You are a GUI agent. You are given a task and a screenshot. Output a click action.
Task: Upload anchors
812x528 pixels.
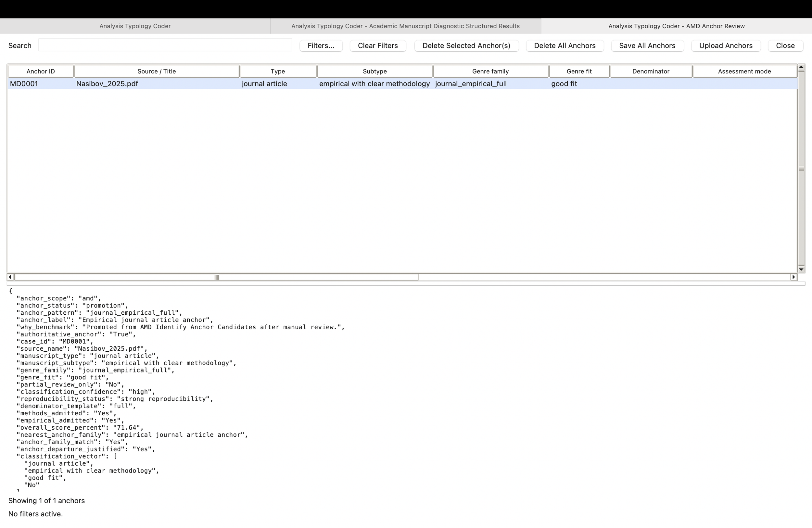726,45
